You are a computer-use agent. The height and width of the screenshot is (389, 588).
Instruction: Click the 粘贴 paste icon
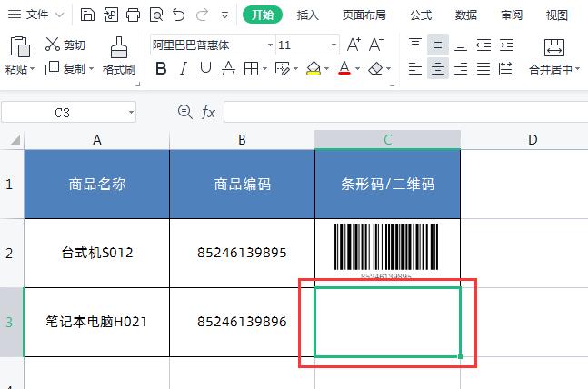point(20,47)
